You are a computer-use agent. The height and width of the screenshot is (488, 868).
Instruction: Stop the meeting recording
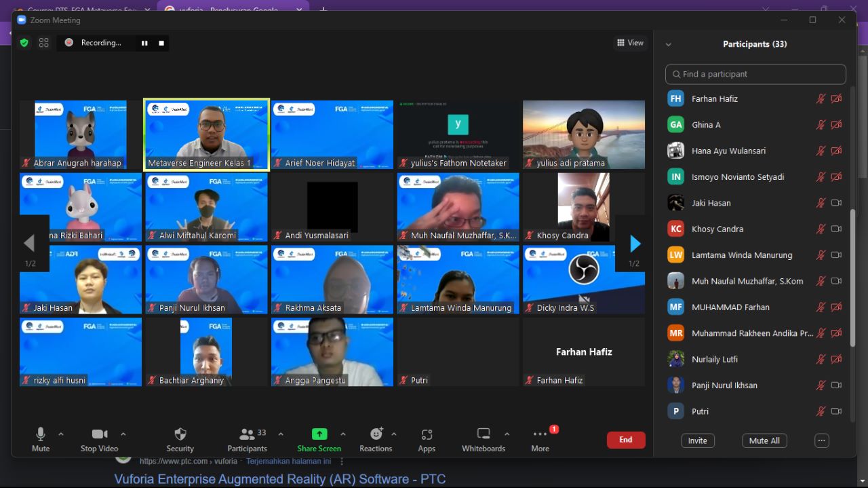click(x=161, y=43)
